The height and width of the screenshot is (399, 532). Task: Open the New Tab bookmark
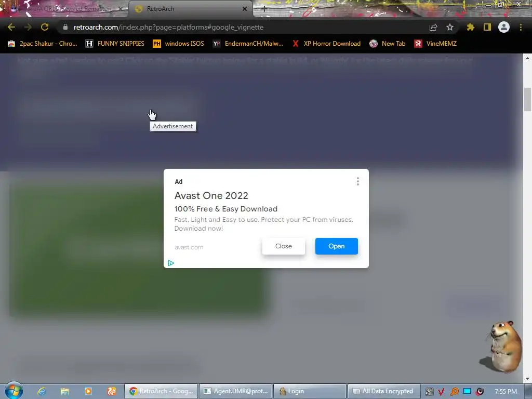point(388,44)
